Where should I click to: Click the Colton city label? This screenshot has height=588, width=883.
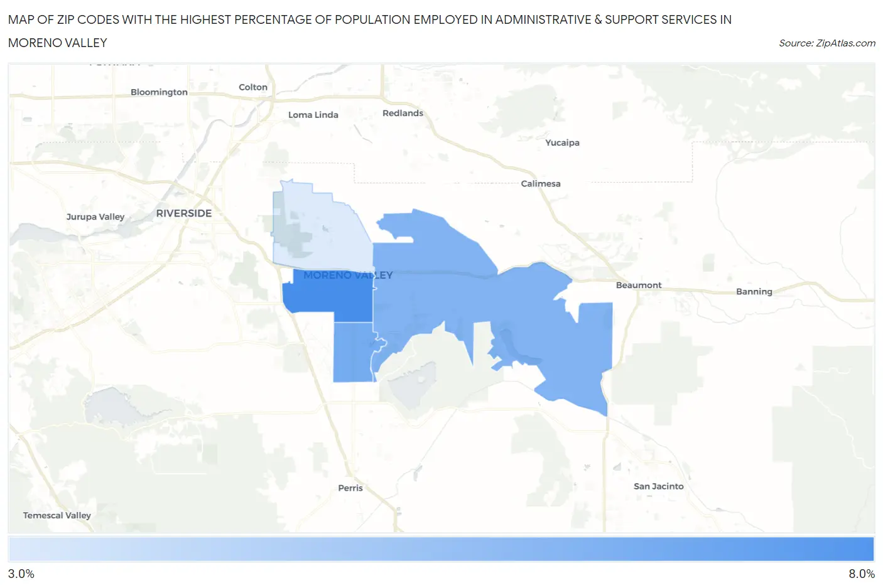point(253,87)
